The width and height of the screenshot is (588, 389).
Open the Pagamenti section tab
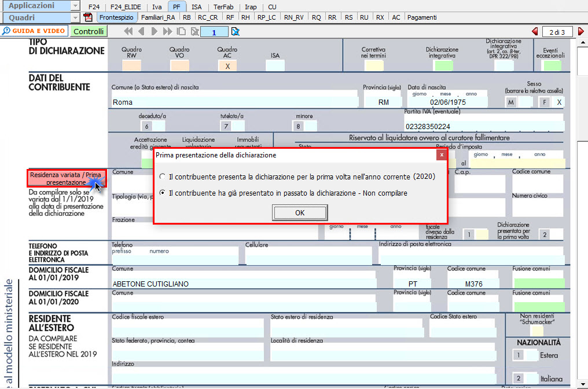click(x=422, y=17)
